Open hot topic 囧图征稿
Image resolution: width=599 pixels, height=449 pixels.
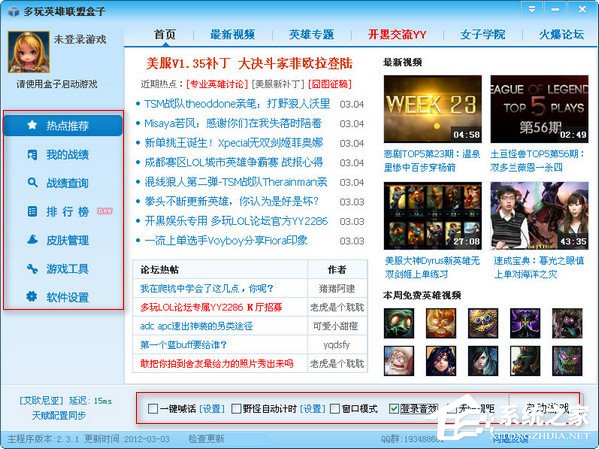pos(330,84)
